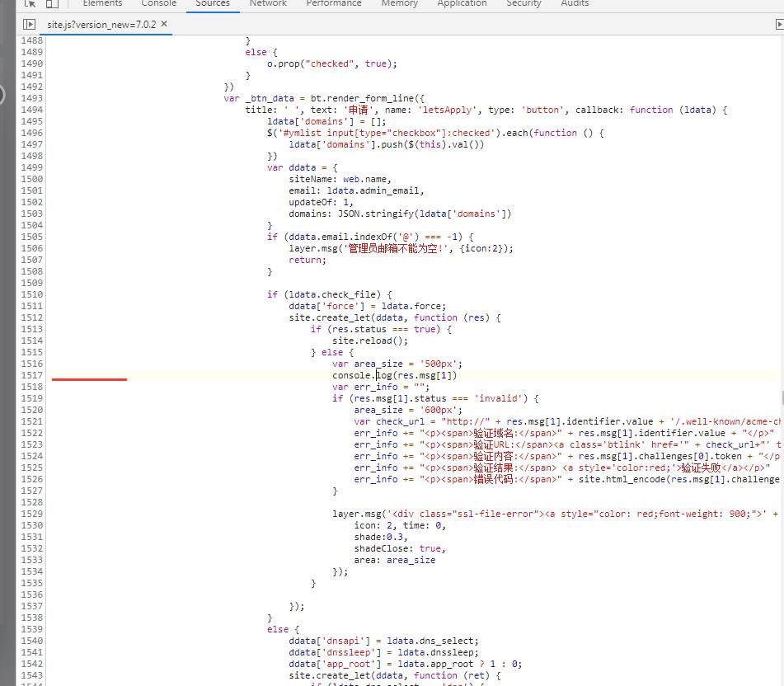Click line number 1539 in the gutter
The image size is (784, 686).
[32, 629]
